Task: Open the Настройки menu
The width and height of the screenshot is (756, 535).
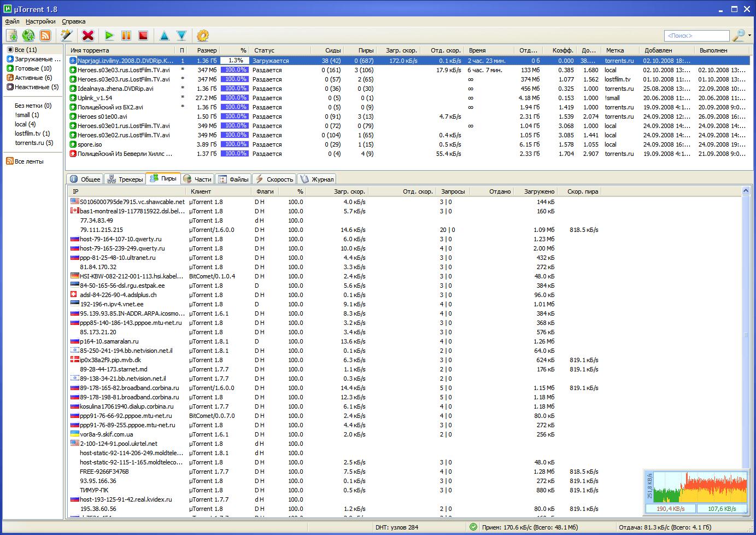Action: (x=40, y=21)
